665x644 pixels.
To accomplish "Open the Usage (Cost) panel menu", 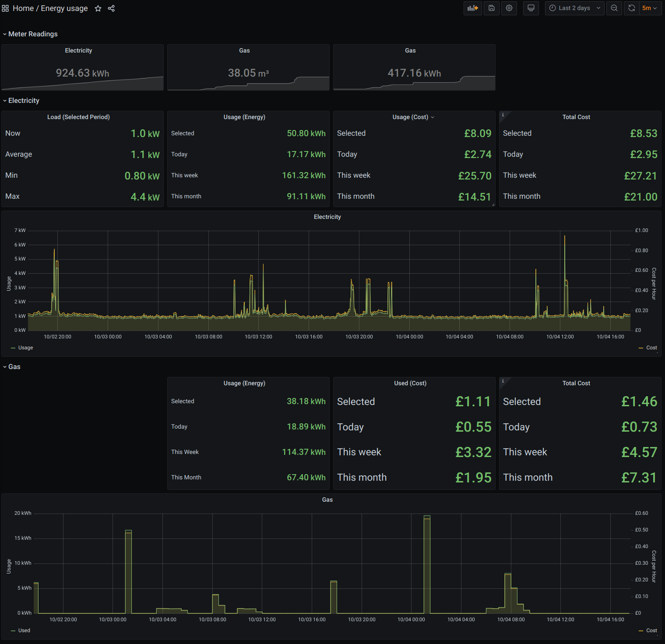I will (433, 117).
